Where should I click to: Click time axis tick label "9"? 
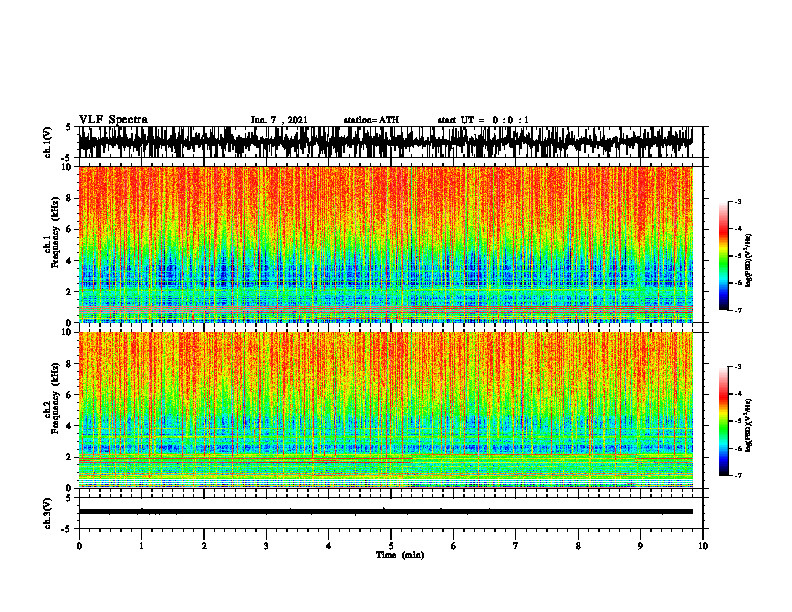pos(640,546)
